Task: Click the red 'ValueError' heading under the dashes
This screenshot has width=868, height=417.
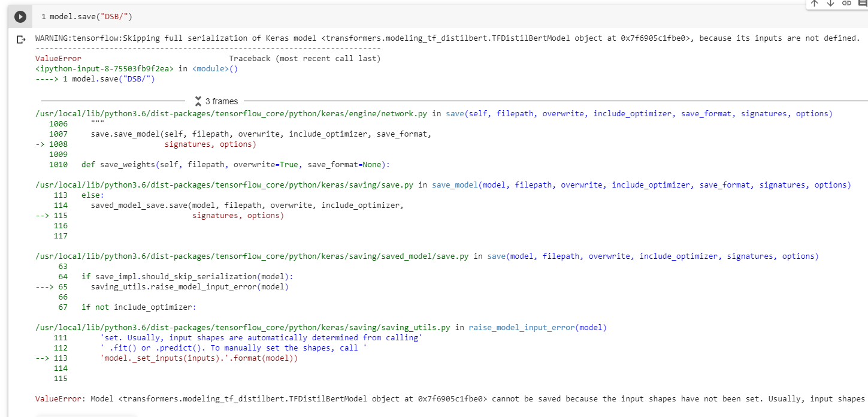Action: click(58, 59)
